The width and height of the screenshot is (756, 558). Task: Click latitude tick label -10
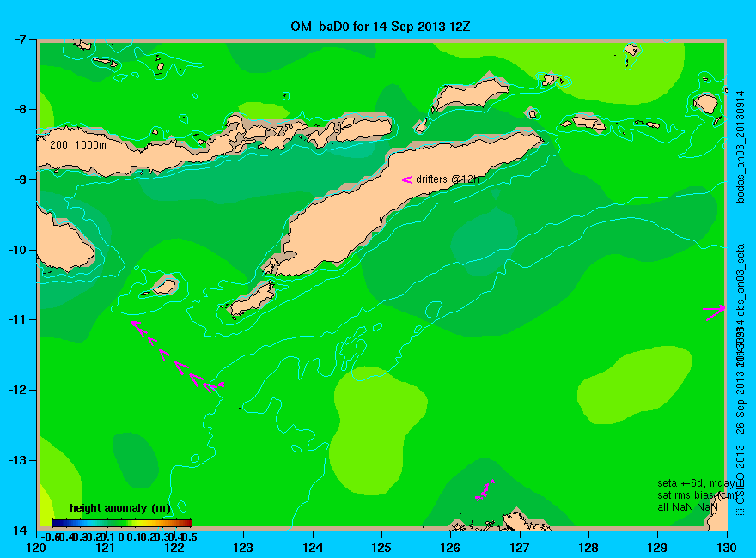pyautogui.click(x=18, y=250)
